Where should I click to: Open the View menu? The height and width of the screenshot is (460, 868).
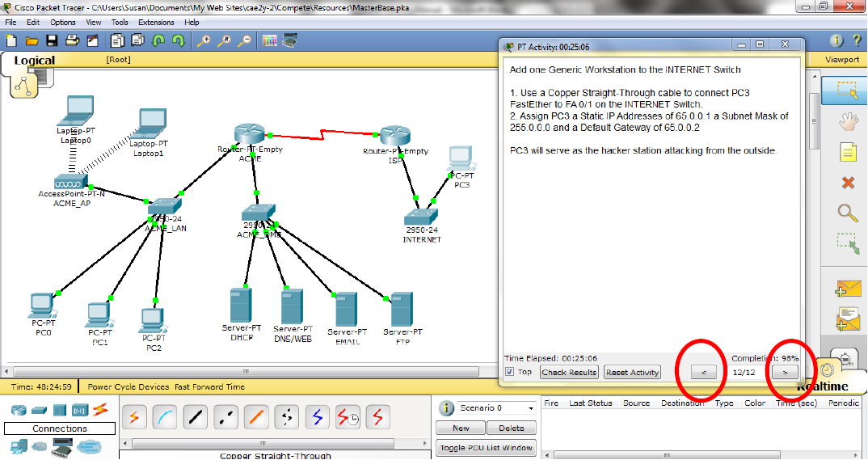coord(93,22)
